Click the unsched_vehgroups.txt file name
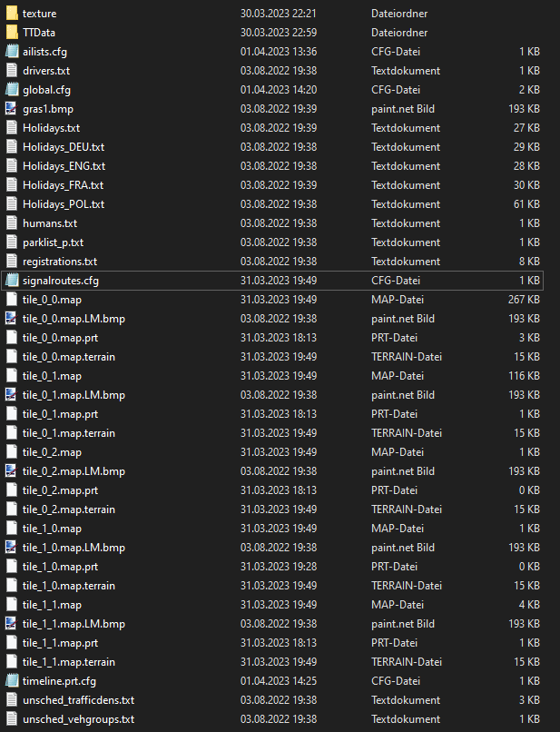560x732 pixels. coord(78,719)
